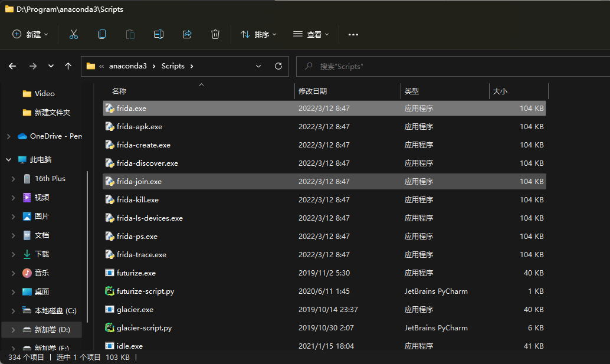Click the futurize.exe file icon
Viewport: 610px width, 364px height.
click(110, 273)
